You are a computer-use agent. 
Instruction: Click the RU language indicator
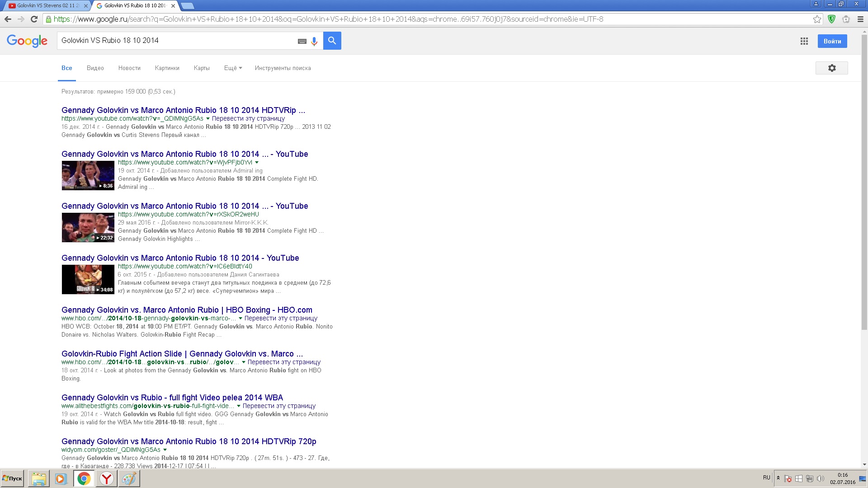[767, 478]
